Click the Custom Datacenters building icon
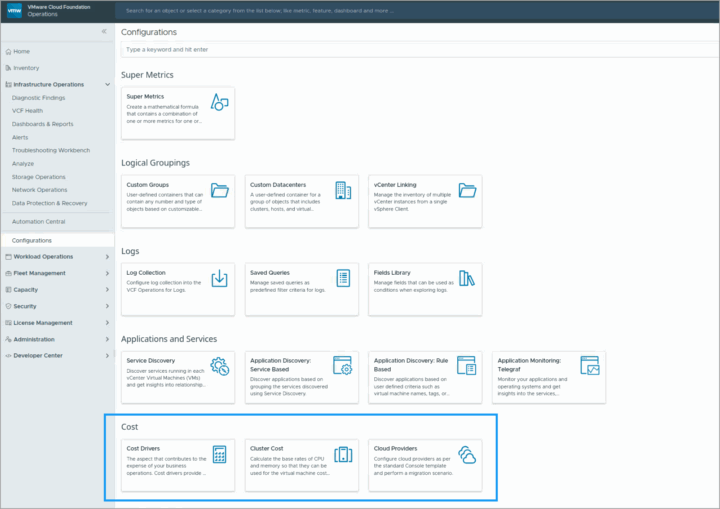Screen dimensions: 720x509 pos(343,190)
